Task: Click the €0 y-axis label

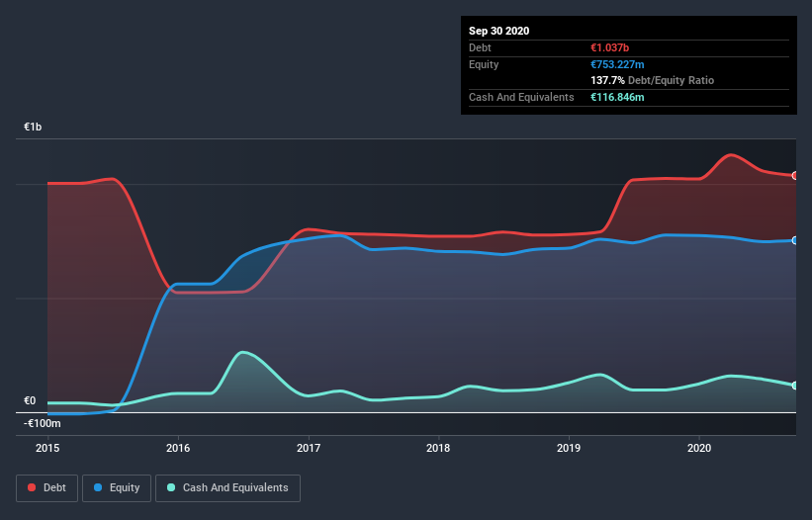Action: click(x=30, y=401)
